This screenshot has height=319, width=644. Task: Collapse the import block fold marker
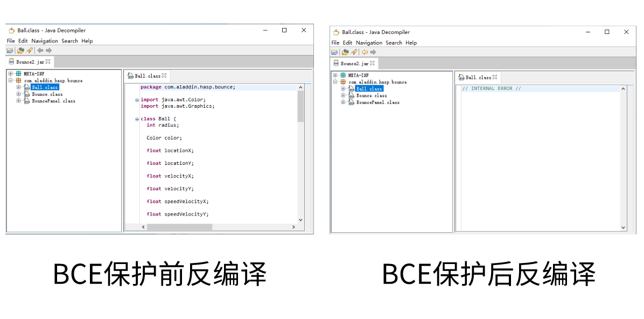pos(137,100)
